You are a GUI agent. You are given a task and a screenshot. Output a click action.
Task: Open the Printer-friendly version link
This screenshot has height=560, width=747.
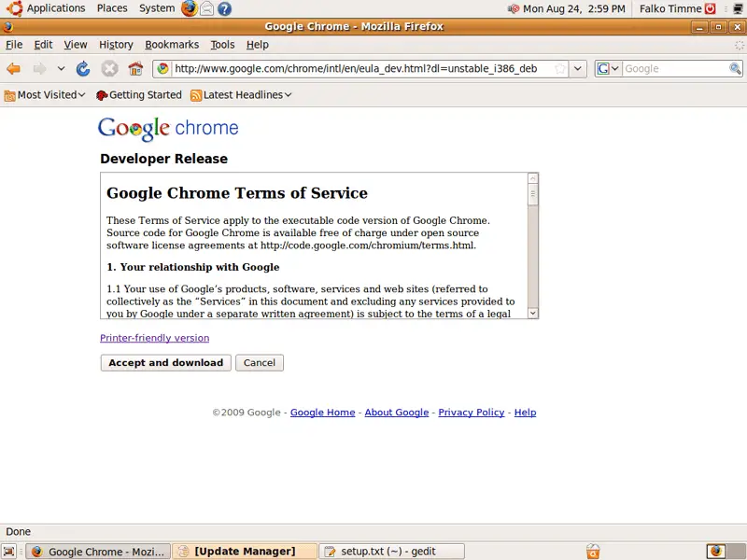point(154,338)
